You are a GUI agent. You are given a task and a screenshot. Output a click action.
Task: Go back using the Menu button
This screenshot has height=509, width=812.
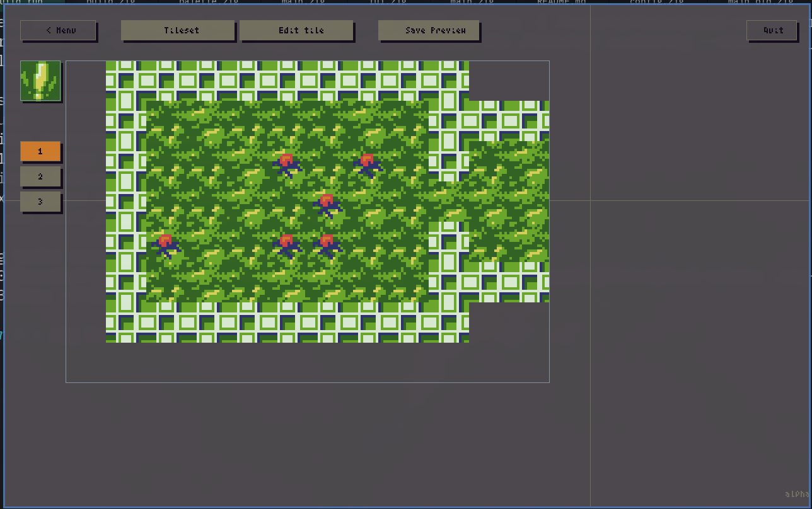click(58, 30)
